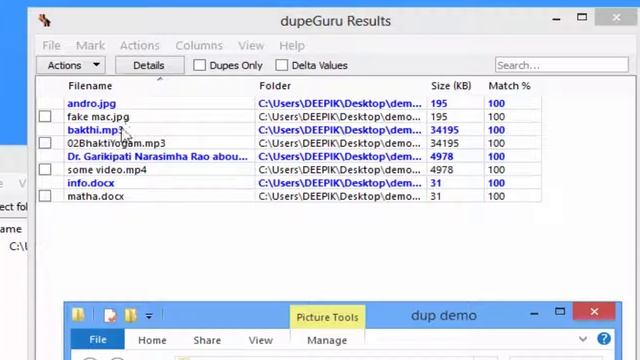Close the dup demo window
This screenshot has height=360, width=640.
(x=594, y=312)
